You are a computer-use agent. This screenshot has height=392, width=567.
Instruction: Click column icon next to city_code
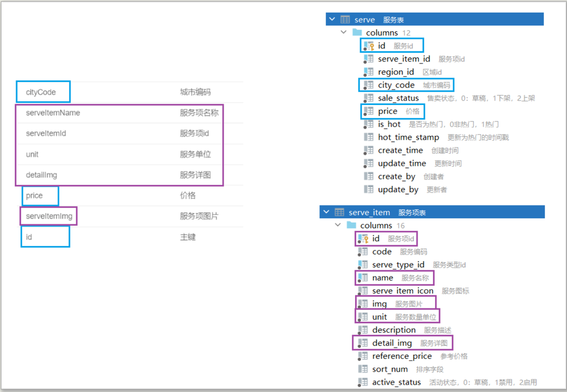point(369,85)
